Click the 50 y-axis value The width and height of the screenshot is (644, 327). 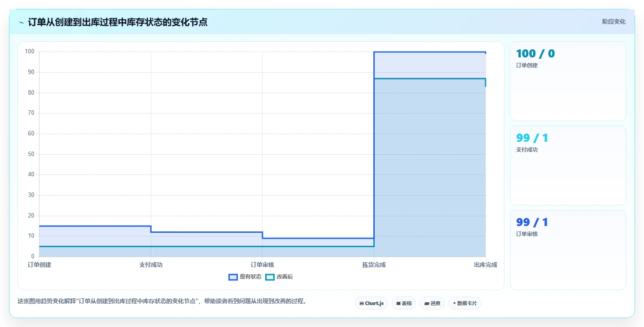31,154
